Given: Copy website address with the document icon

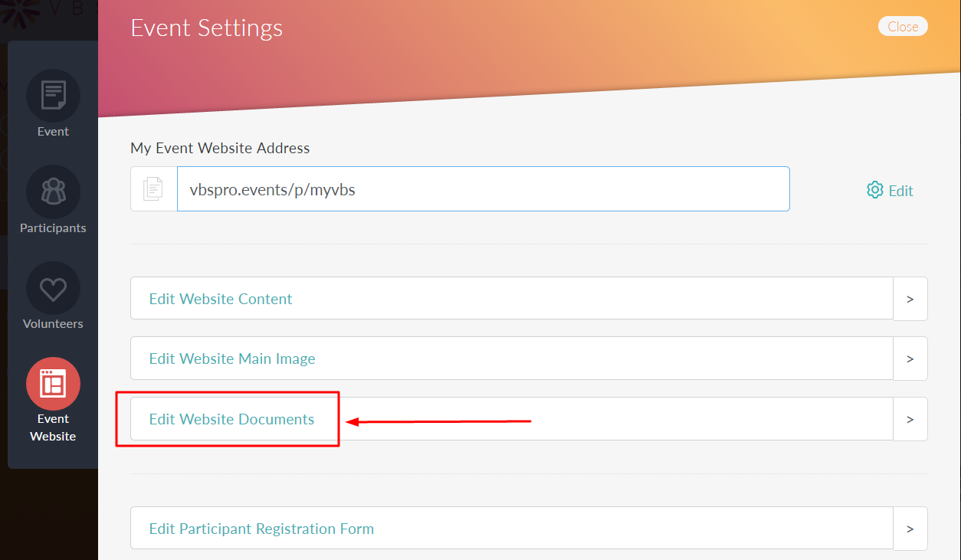Looking at the screenshot, I should click(x=154, y=188).
